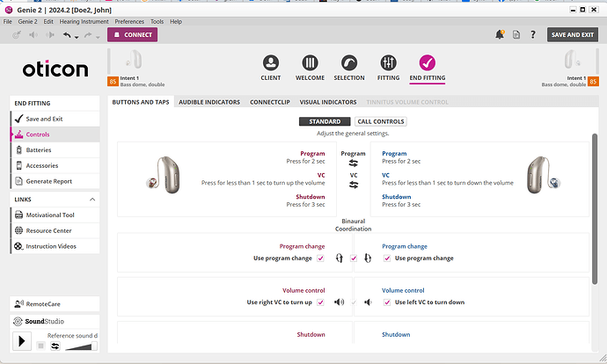Viewport: 607px width, 364px height.
Task: Open the Help menu
Action: (176, 22)
